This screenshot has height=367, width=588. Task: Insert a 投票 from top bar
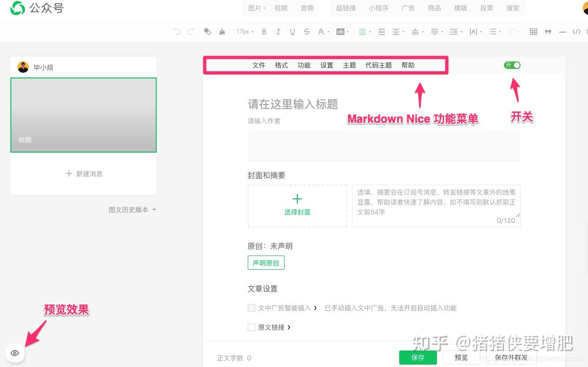pos(487,8)
